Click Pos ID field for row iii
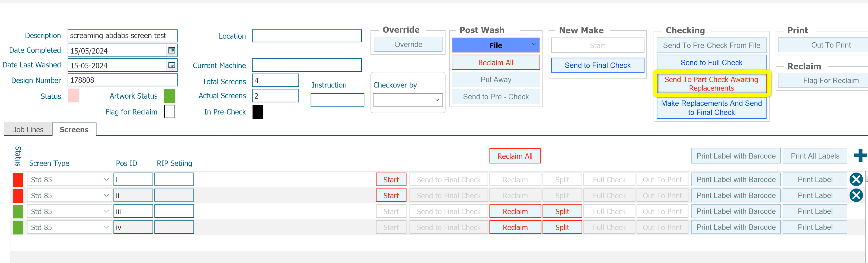The height and width of the screenshot is (263, 868). tap(133, 211)
